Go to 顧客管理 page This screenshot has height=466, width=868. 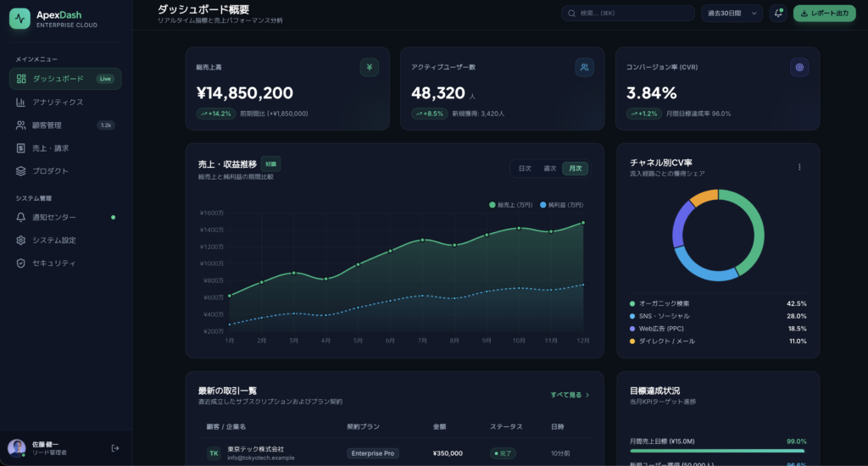click(x=65, y=125)
